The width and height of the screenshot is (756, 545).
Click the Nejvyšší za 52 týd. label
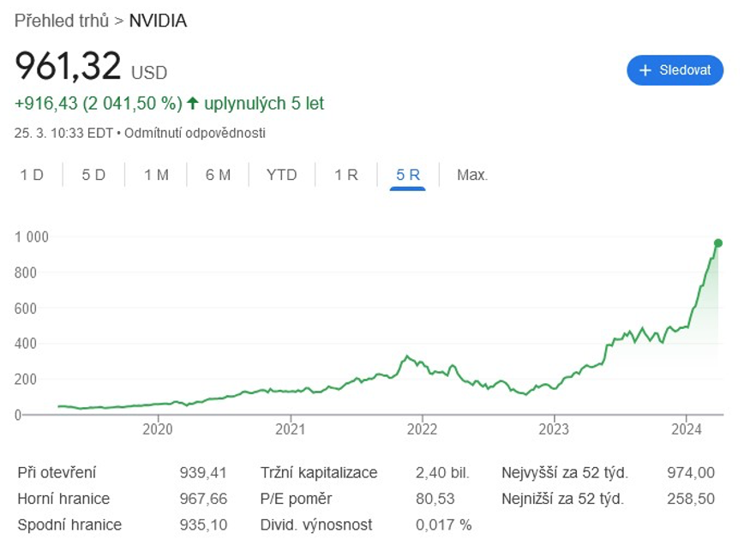point(565,472)
